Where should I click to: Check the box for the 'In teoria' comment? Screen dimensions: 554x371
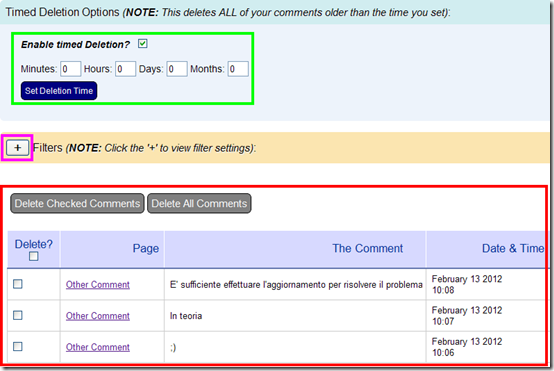[x=18, y=315]
